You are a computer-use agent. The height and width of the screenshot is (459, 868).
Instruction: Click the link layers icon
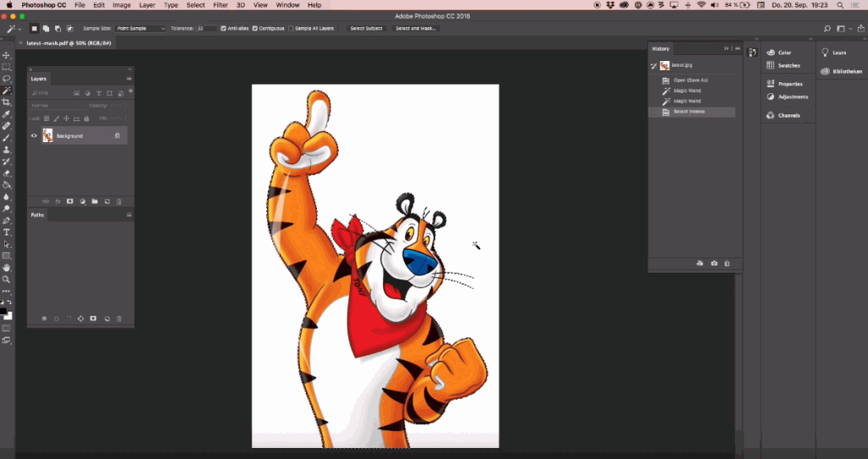46,202
